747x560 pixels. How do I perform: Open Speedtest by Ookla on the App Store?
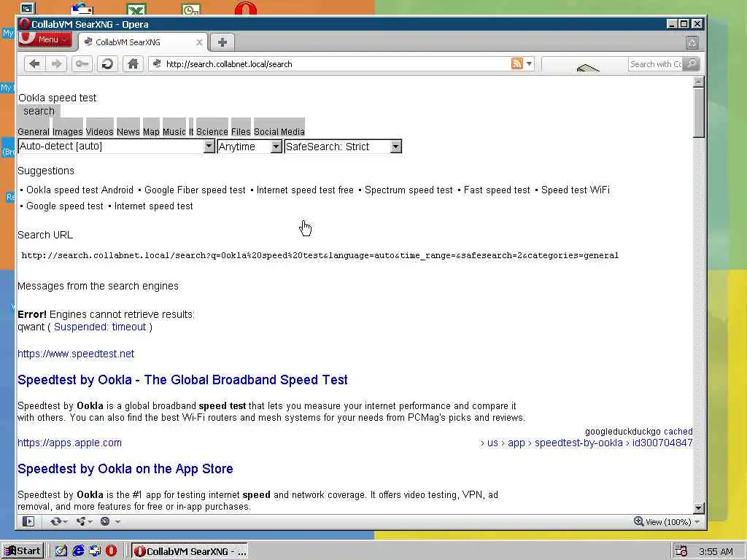click(x=125, y=469)
